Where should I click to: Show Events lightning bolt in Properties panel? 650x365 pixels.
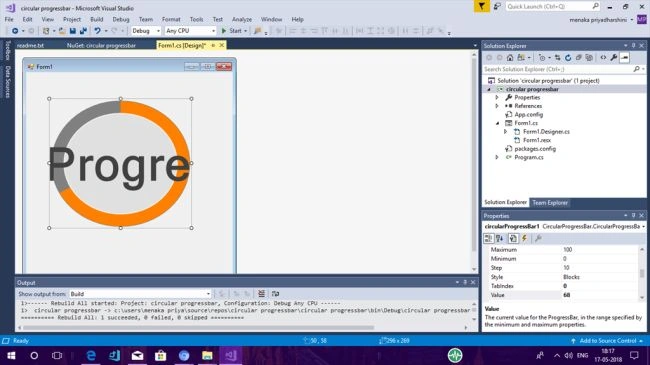point(524,238)
